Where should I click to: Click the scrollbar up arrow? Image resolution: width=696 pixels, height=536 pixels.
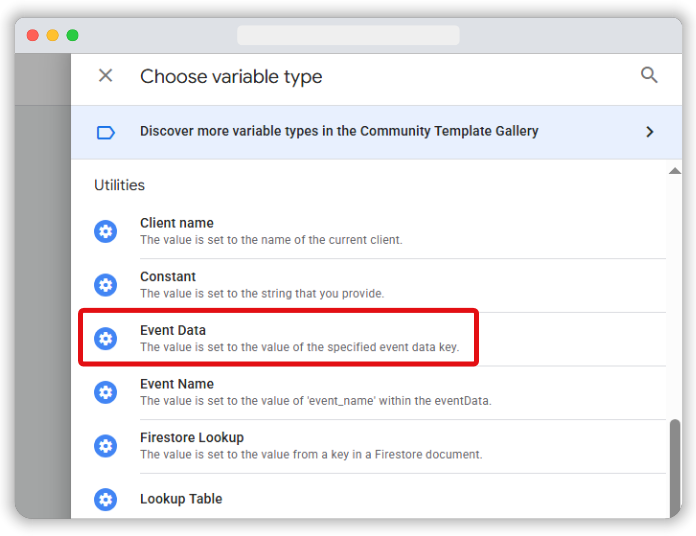tap(675, 171)
